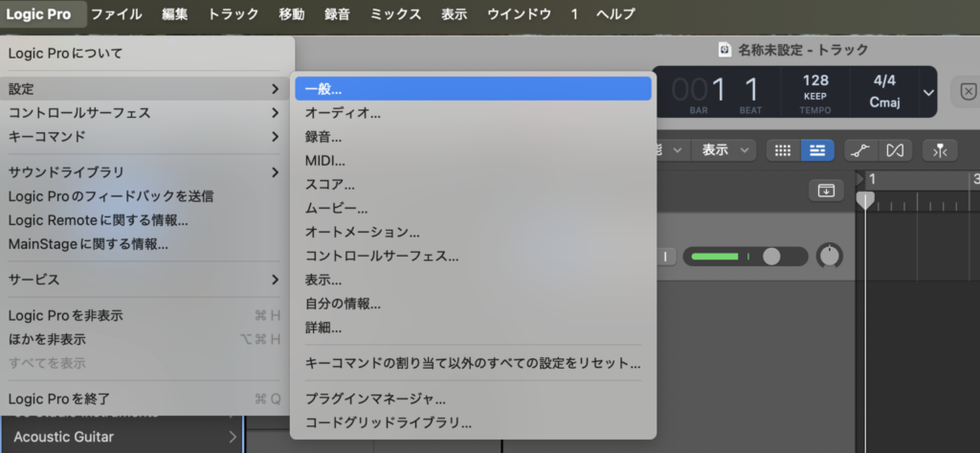Select 一般... in the settings submenu
The width and height of the screenshot is (980, 453).
click(473, 89)
